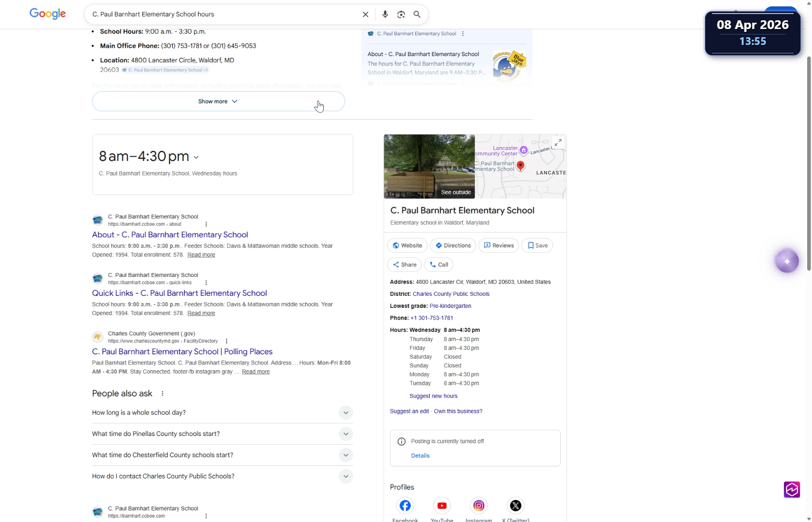812x522 pixels.
Task: Clear the search box with X icon
Action: pos(365,14)
